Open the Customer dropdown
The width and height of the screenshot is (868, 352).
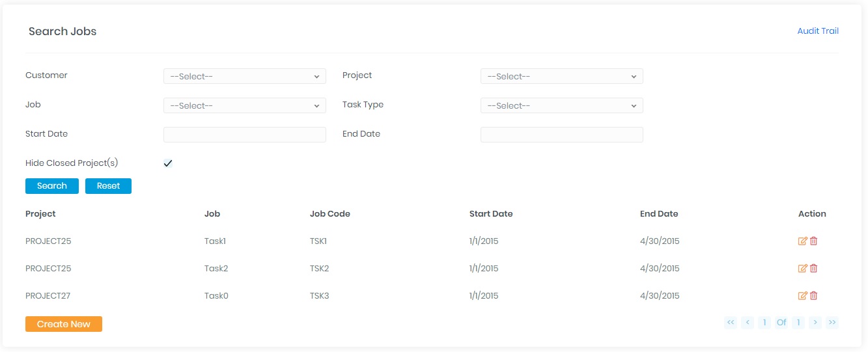pyautogui.click(x=245, y=76)
